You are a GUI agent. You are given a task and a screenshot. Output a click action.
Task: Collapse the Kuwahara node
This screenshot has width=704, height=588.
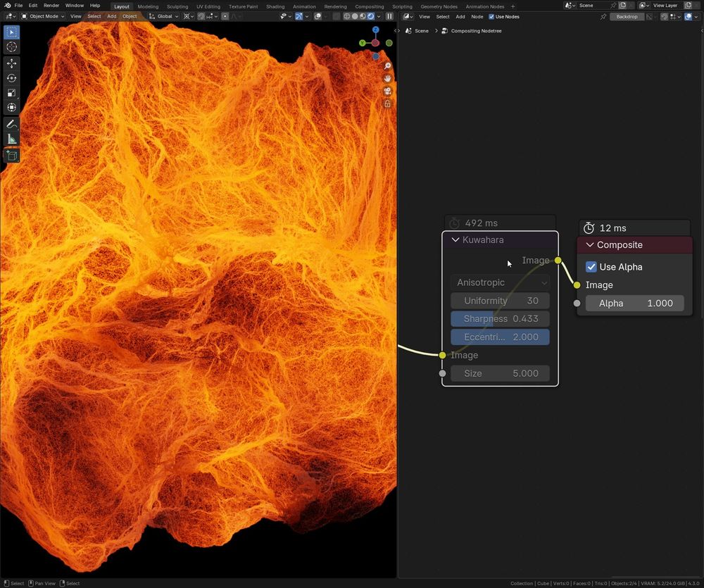pos(455,240)
